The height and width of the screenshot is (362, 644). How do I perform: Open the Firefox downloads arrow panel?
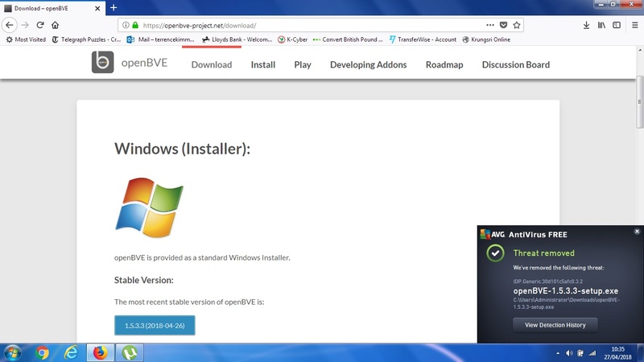(586, 25)
